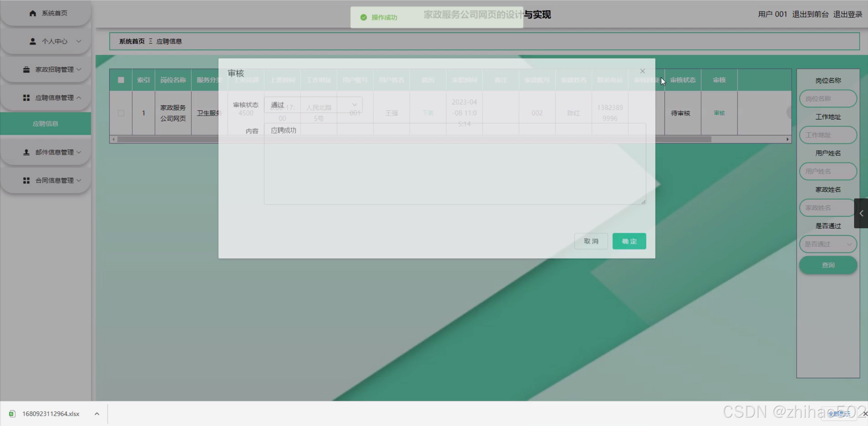Toggle the select-all checkbox in the table header
This screenshot has height=426, width=868.
pyautogui.click(x=121, y=80)
